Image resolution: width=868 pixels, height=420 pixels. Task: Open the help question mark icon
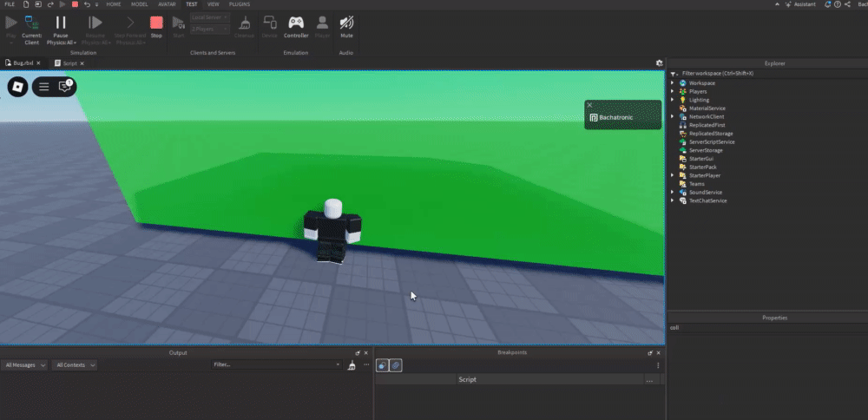pos(838,4)
